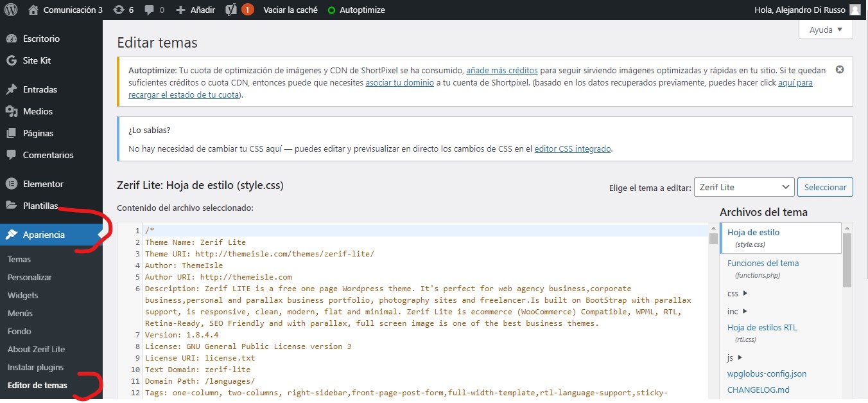Image resolution: width=868 pixels, height=403 pixels.
Task: Click the Plantillas folder icon
Action: coord(12,206)
